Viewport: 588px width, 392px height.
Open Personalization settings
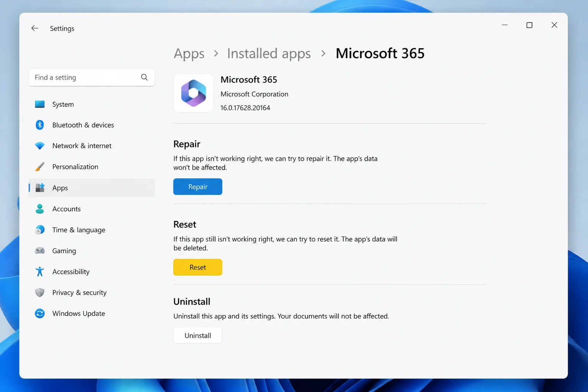point(92,167)
